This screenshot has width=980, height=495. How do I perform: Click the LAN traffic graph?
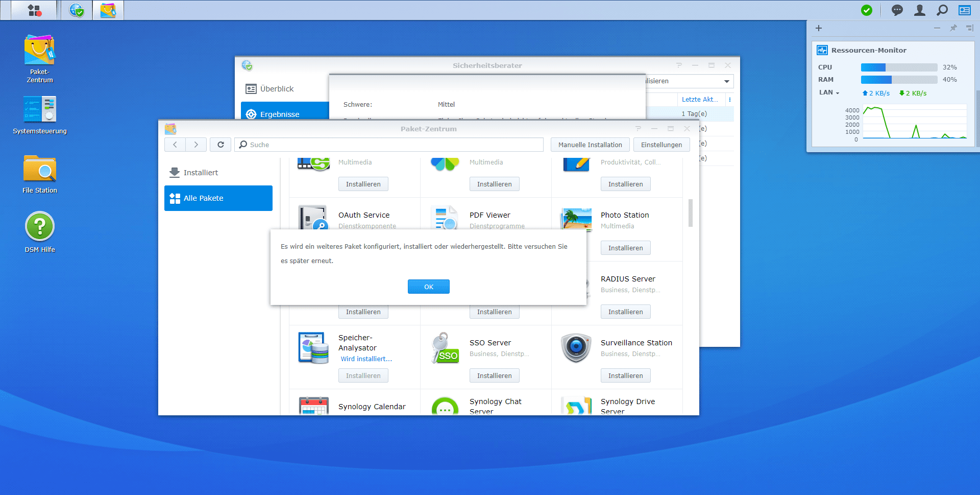coord(915,122)
